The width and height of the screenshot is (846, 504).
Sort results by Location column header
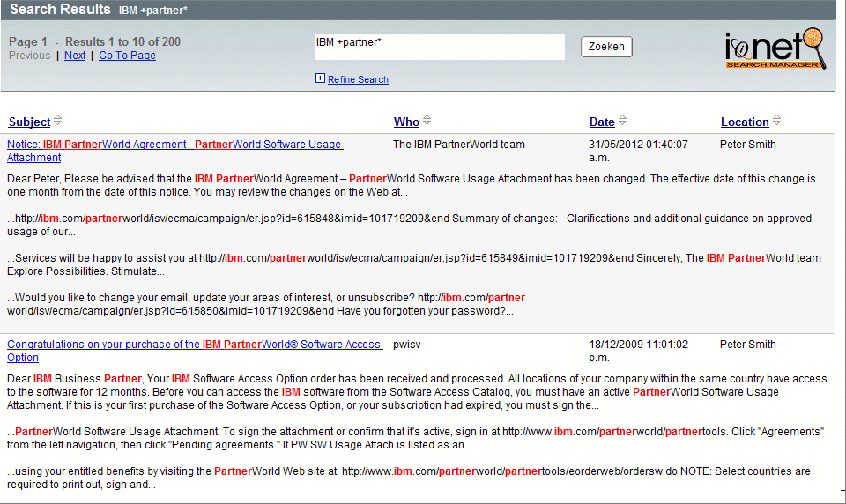[745, 122]
